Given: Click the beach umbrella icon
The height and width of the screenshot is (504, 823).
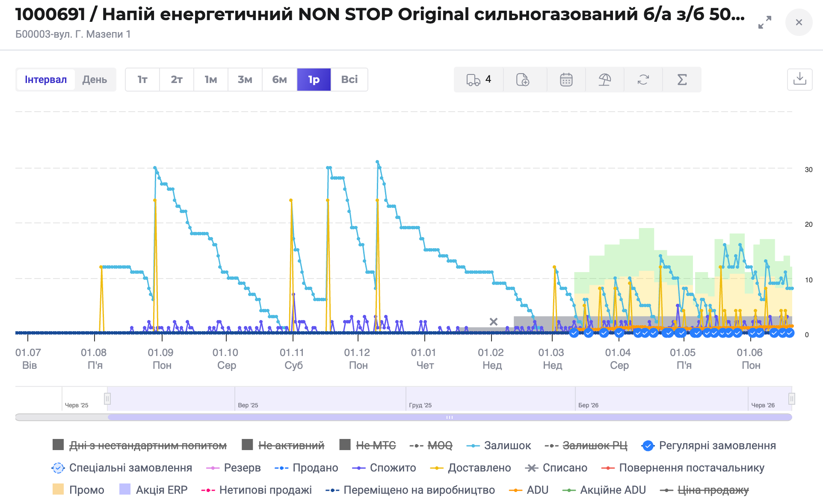Looking at the screenshot, I should (x=605, y=80).
